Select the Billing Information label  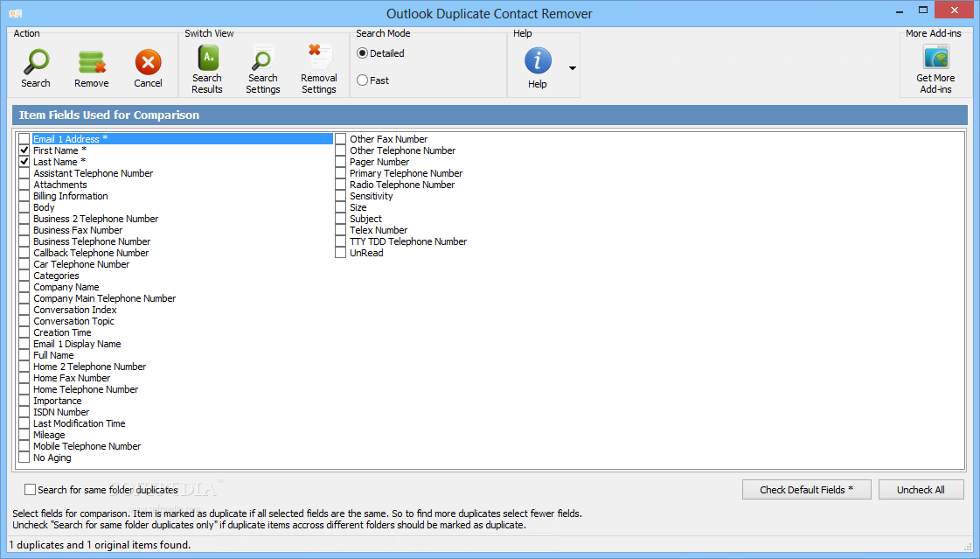[71, 196]
